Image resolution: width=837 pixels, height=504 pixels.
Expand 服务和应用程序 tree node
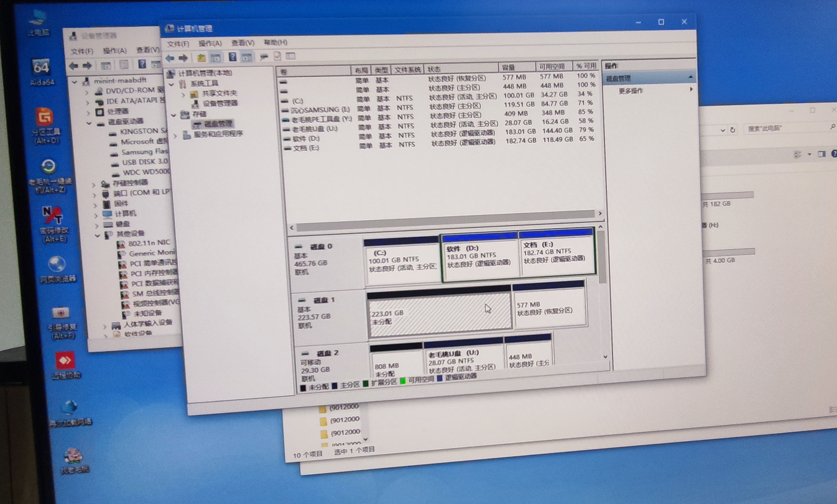point(175,135)
